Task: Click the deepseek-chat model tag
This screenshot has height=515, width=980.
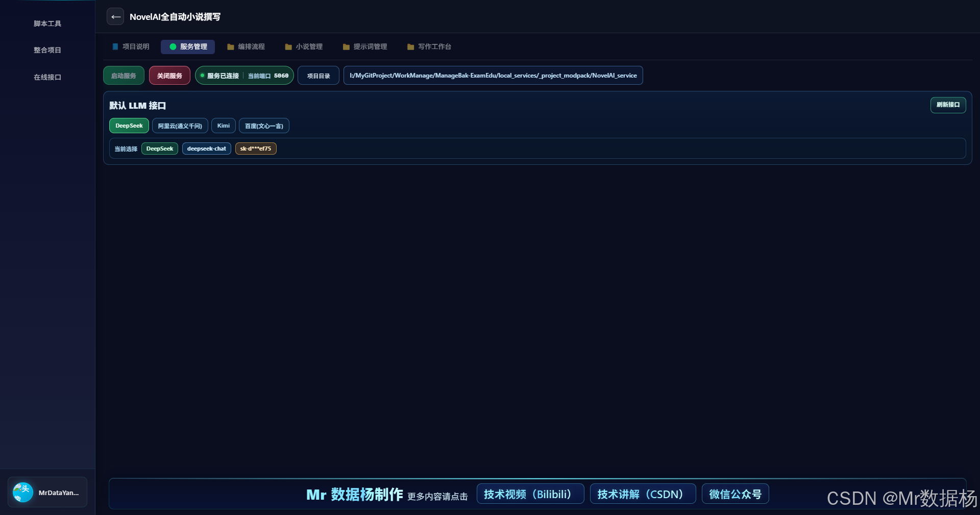Action: tap(206, 149)
